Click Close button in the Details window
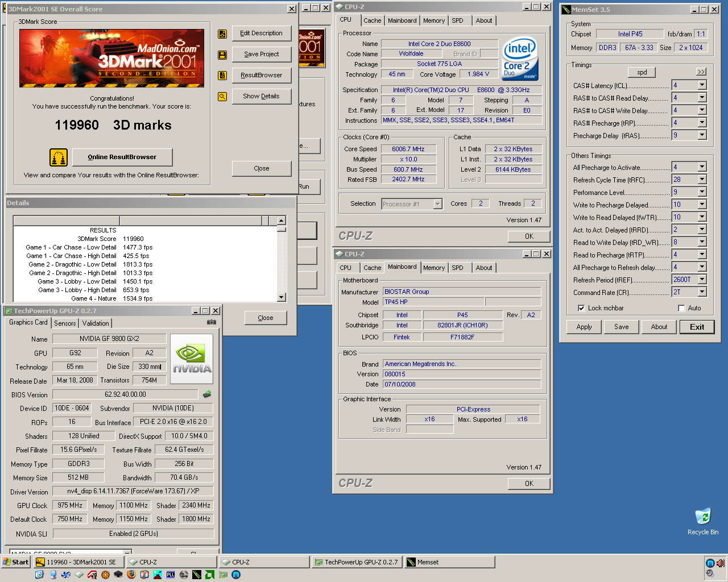This screenshot has height=582, width=728. click(x=266, y=318)
